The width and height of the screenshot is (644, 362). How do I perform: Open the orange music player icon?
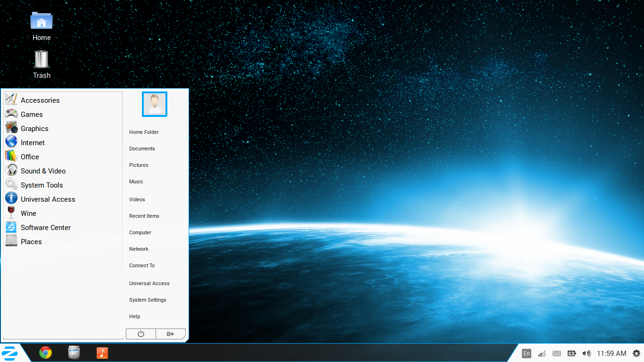[102, 353]
